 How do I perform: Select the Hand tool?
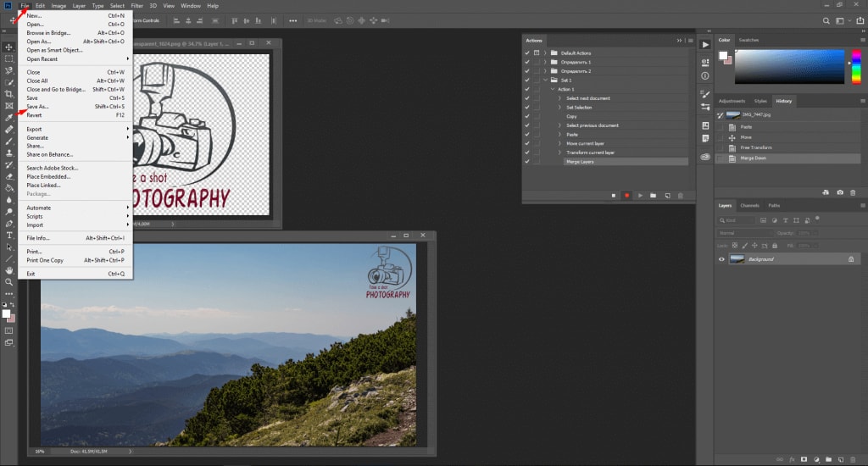click(x=8, y=270)
